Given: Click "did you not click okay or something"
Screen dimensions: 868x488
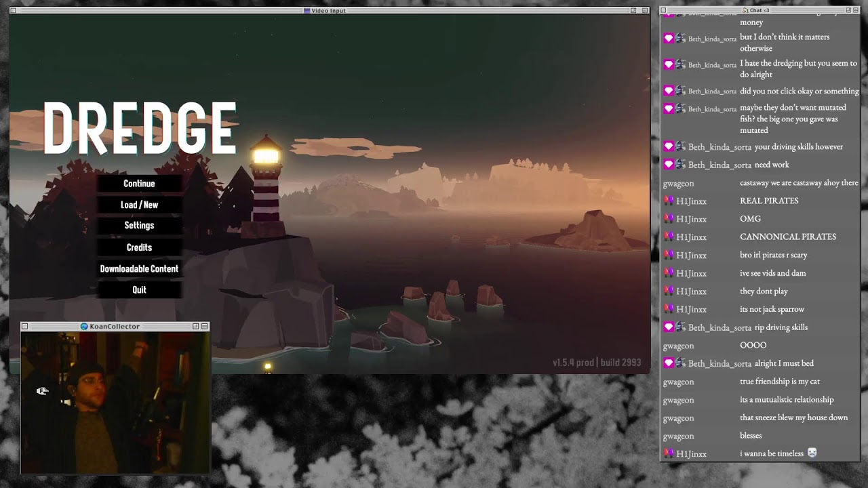Looking at the screenshot, I should pos(800,91).
